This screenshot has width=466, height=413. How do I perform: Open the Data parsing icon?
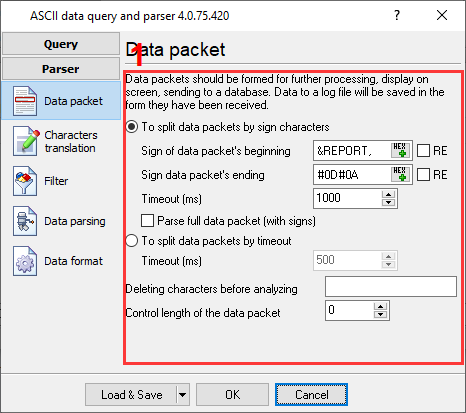pos(25,221)
